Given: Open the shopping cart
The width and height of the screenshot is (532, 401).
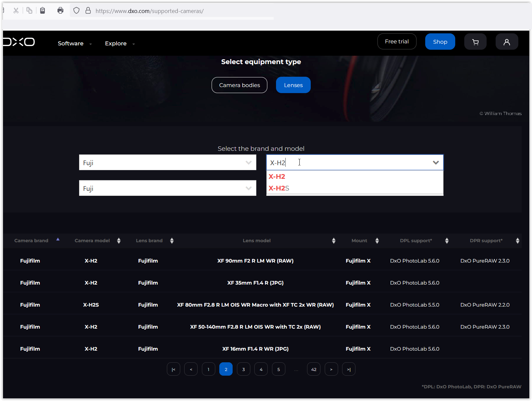Looking at the screenshot, I should [475, 42].
